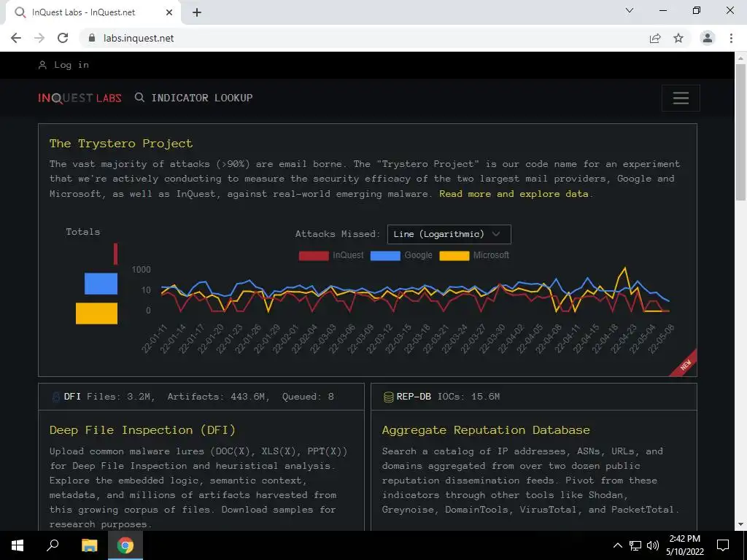
Task: Open Deep File Inspection (DFI) heading
Action: tap(142, 430)
